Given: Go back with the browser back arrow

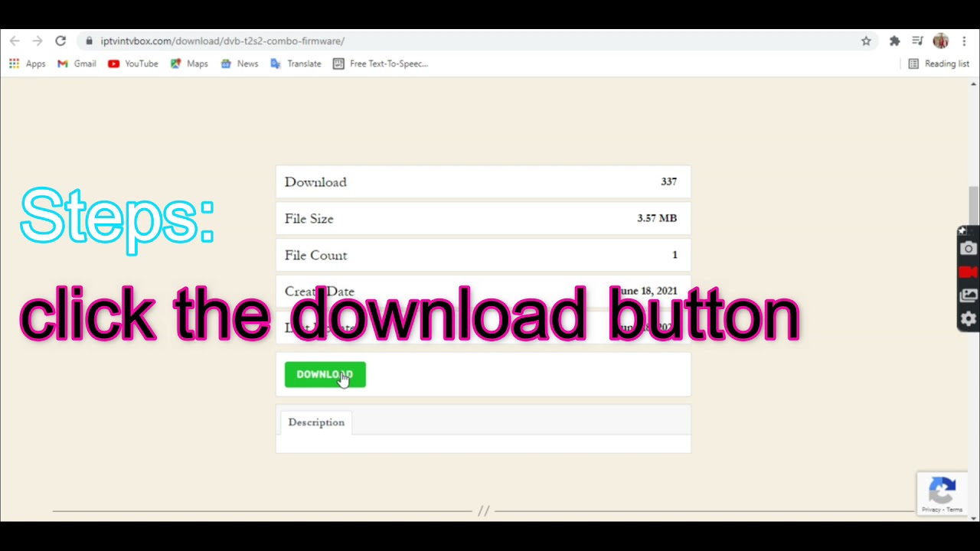Looking at the screenshot, I should tap(15, 41).
